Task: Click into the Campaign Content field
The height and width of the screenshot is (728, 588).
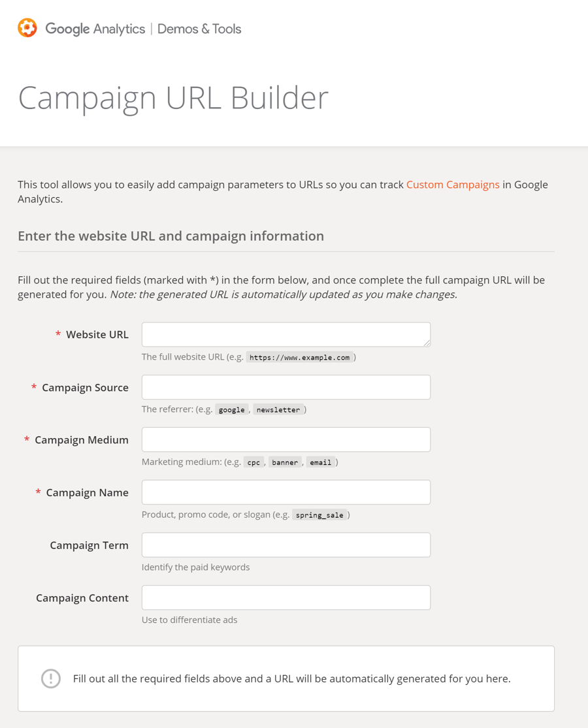Action: (x=286, y=597)
